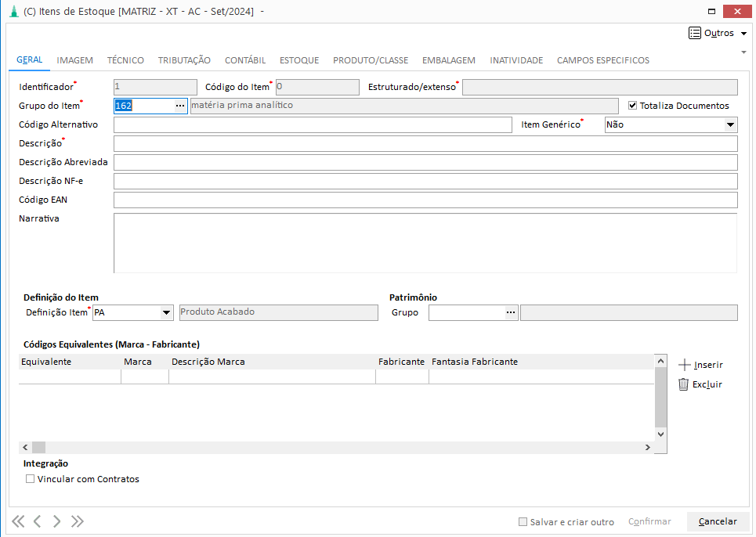Click the vertical scrollbar thumb in grid
Image resolution: width=756 pixels, height=537 pixels.
point(661,398)
